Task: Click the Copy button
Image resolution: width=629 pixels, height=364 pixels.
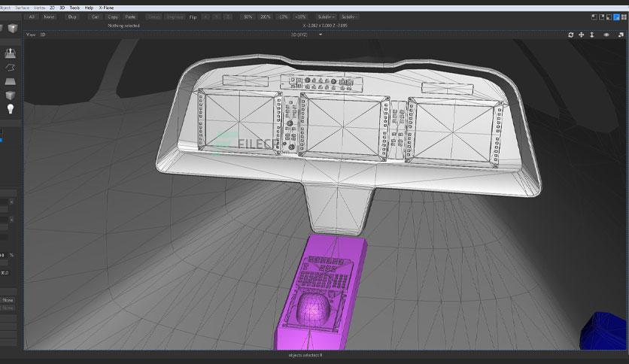Action: (113, 17)
